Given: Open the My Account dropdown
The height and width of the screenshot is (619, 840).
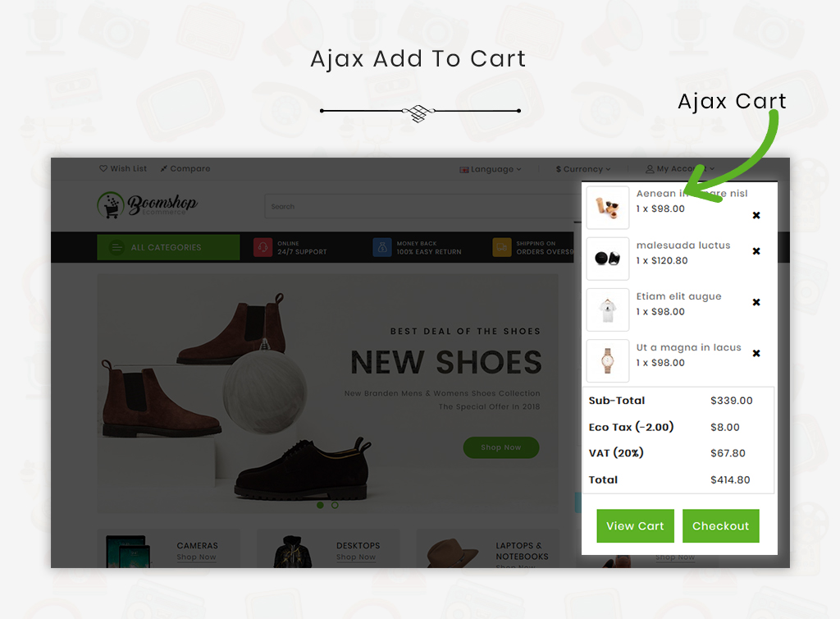Looking at the screenshot, I should point(680,169).
